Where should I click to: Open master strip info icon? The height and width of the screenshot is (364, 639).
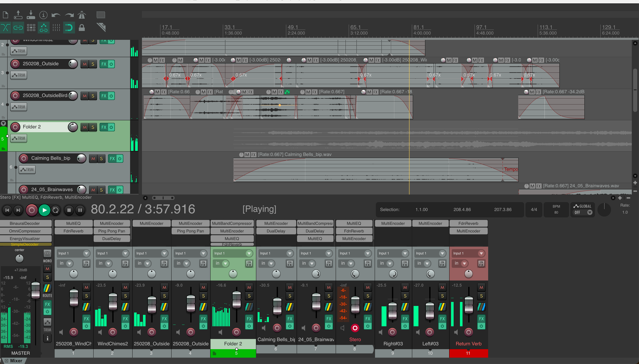(x=47, y=338)
